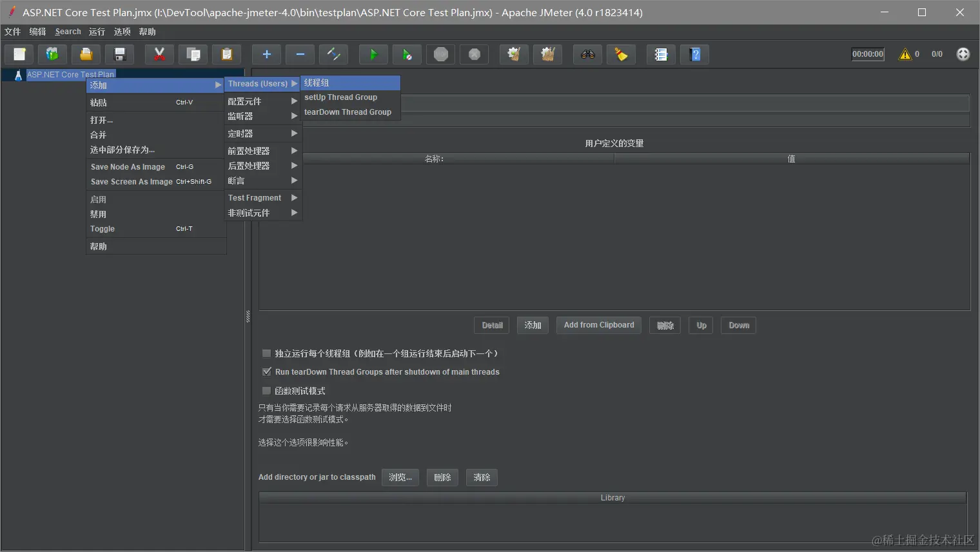Expand the 配置元件 submenu
This screenshot has width=980, height=552.
tap(262, 101)
